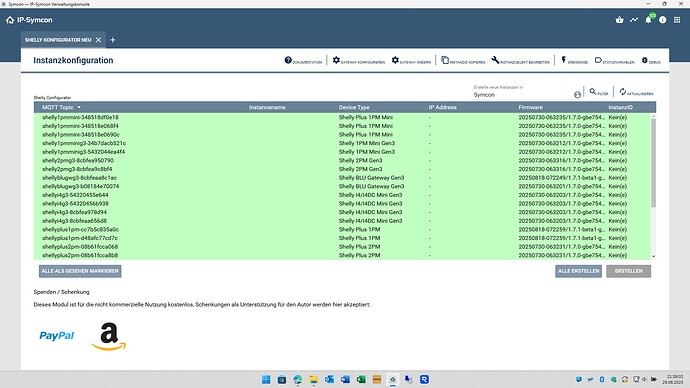Select row shellyblugwg3-8cbfeaa8c1ac
690x388 pixels.
pyautogui.click(x=341, y=178)
